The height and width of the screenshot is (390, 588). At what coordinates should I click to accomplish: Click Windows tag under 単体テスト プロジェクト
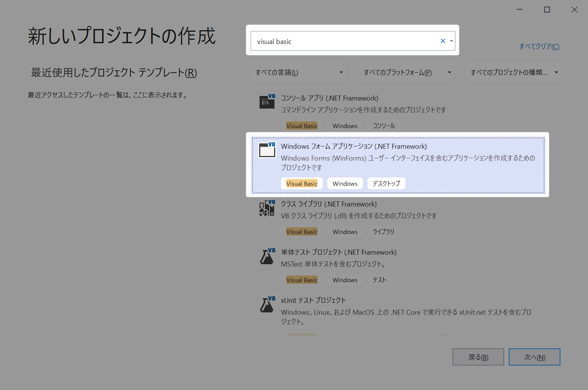tap(345, 280)
